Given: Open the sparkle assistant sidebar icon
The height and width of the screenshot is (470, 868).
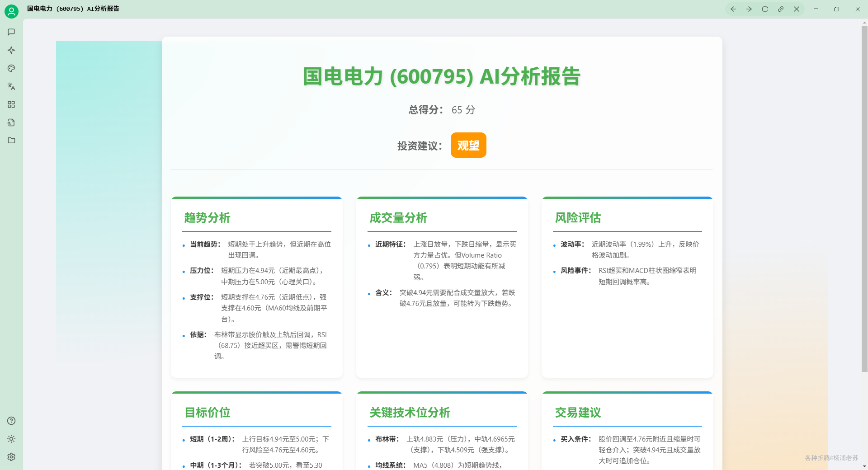Looking at the screenshot, I should click(11, 50).
